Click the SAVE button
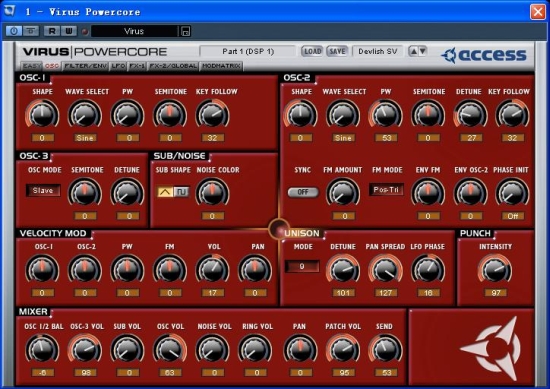 pos(337,52)
